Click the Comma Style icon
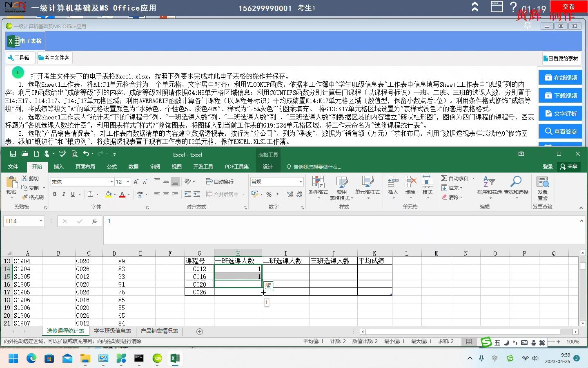Viewport: 588px width, 368px height. click(278, 195)
